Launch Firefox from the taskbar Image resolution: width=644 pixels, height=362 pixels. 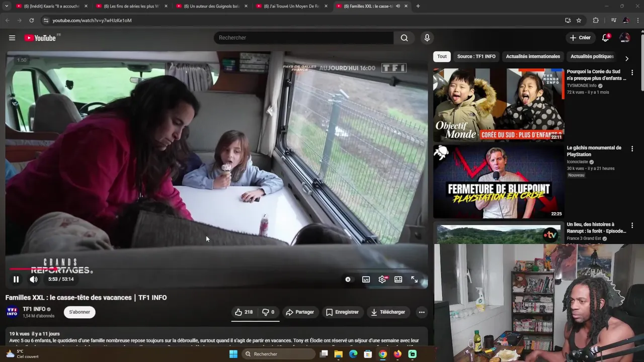click(x=397, y=354)
